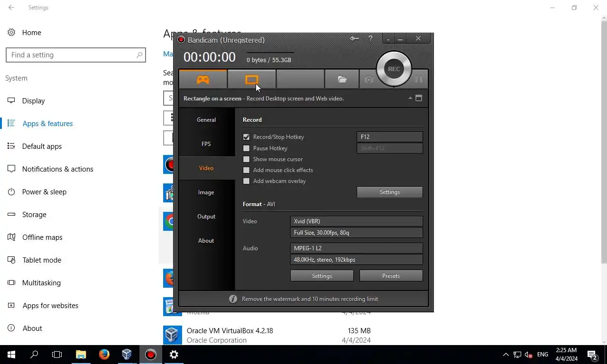Open the Image tab in Bandicam
Viewport: 607px width, 364px height.
[206, 192]
